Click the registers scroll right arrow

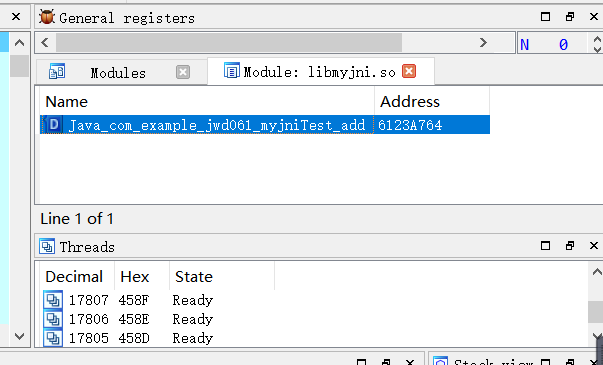483,42
